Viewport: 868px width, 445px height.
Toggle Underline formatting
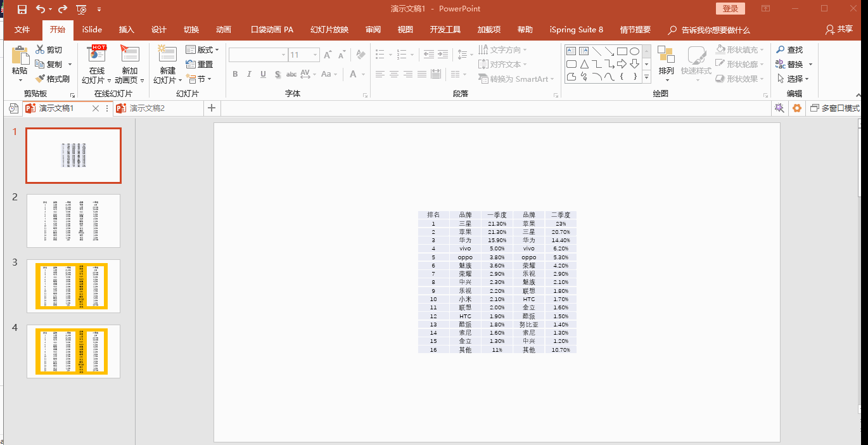264,74
